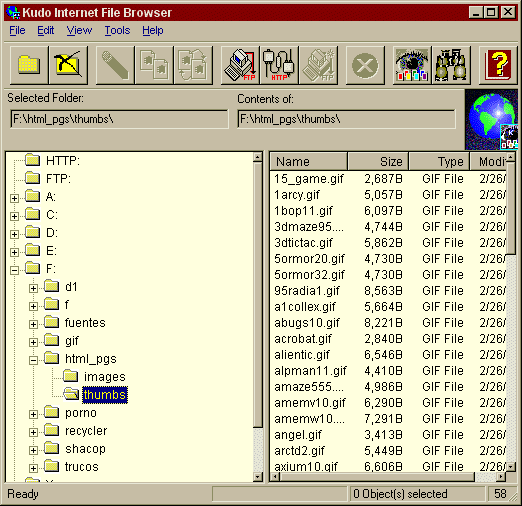Expand the d1 folder node
The height and width of the screenshot is (506, 522).
point(33,288)
